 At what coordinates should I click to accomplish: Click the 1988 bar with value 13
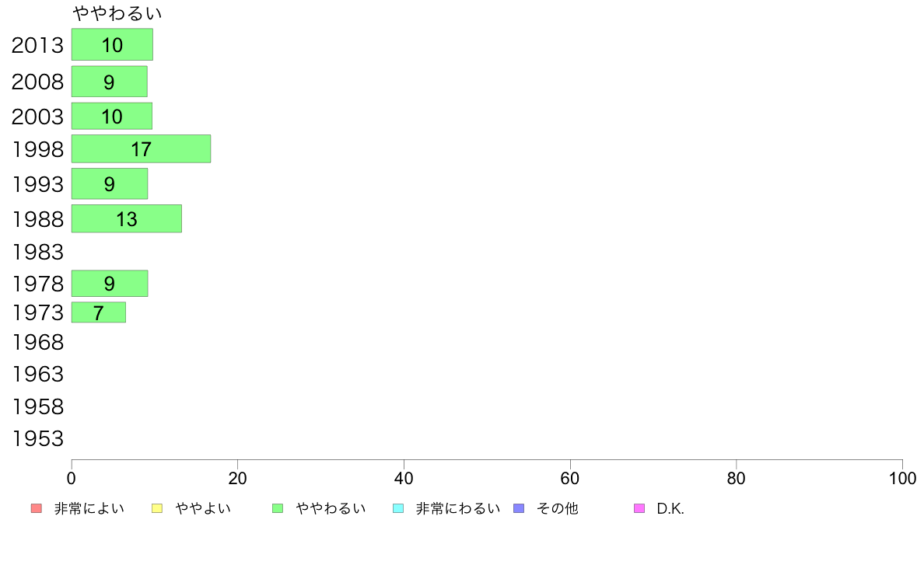coord(127,218)
